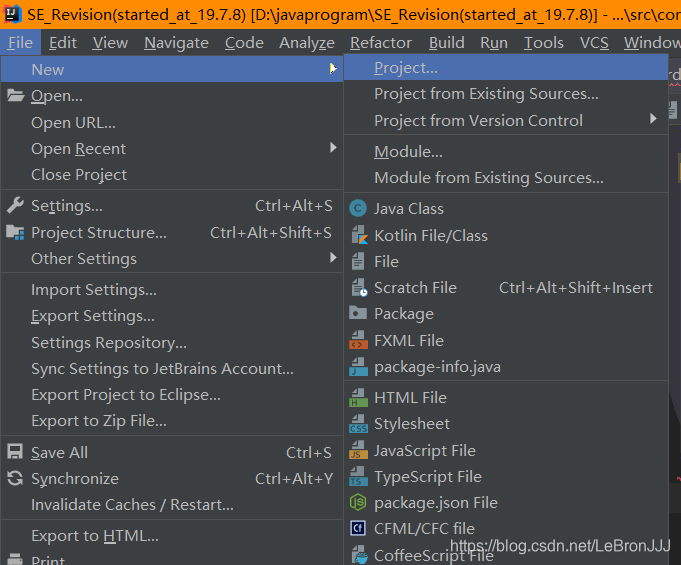Viewport: 681px width, 565px height.
Task: Open Settings Repository...
Action: coord(172,343)
